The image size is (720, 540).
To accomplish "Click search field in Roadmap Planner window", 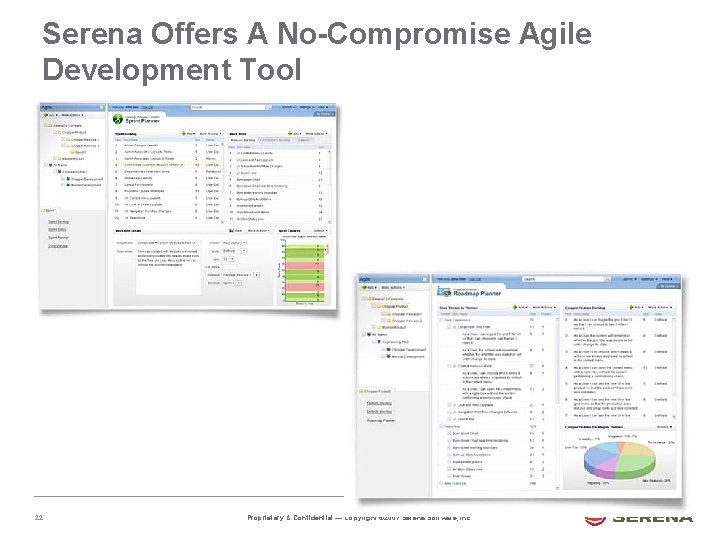I will pos(563,279).
